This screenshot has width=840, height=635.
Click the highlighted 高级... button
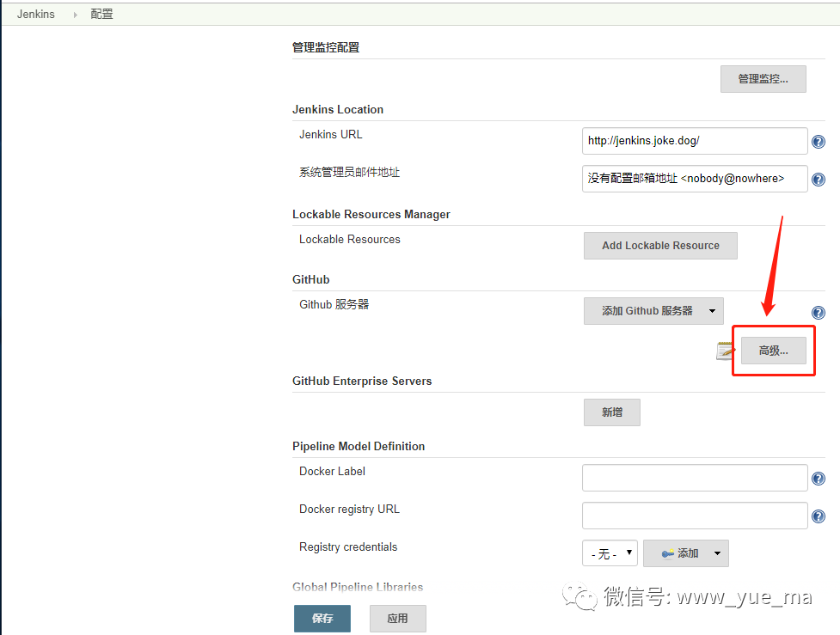coord(772,350)
